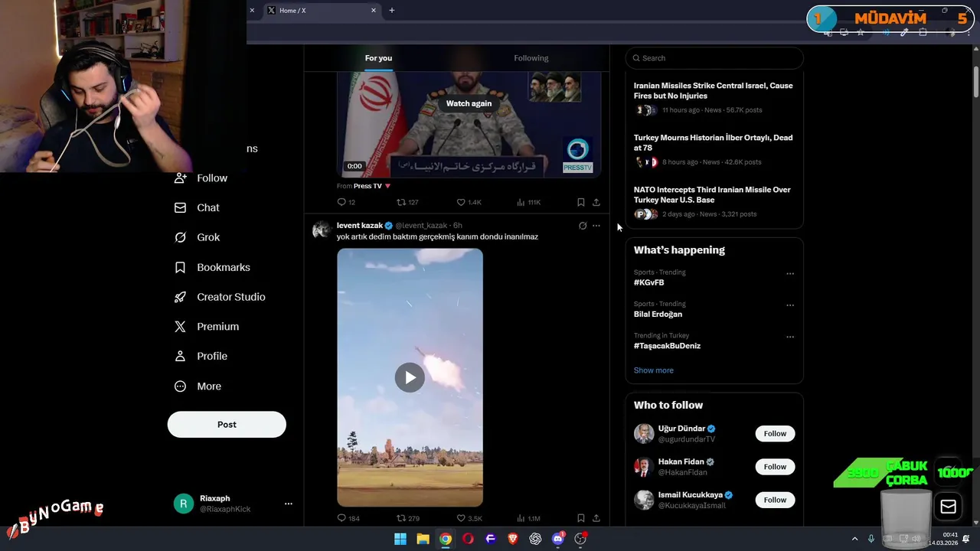Open File Explorer from taskbar
The height and width of the screenshot is (551, 980).
[423, 539]
